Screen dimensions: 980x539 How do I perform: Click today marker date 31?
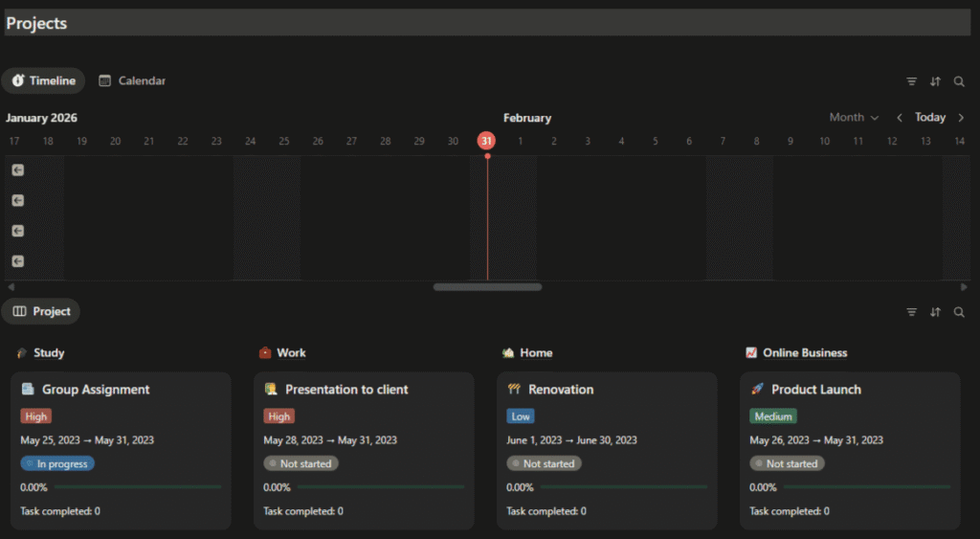pos(486,141)
